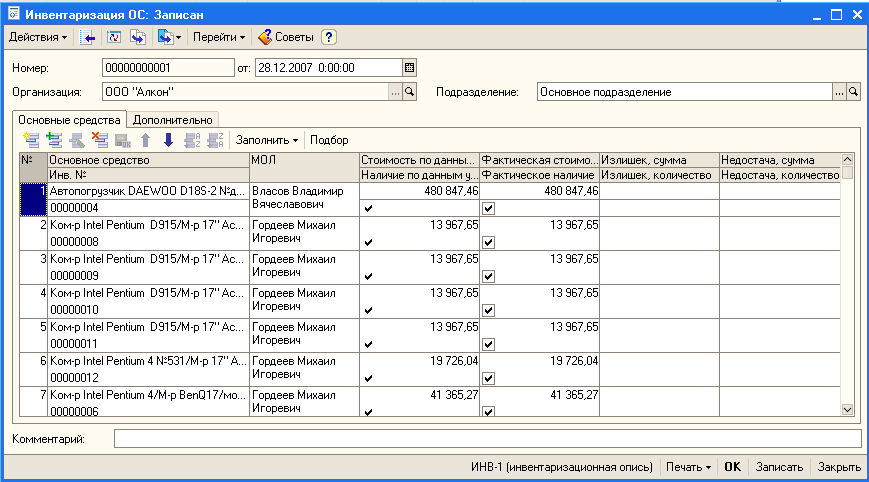Click the delete row icon with red X
The width and height of the screenshot is (869, 482).
(100, 140)
